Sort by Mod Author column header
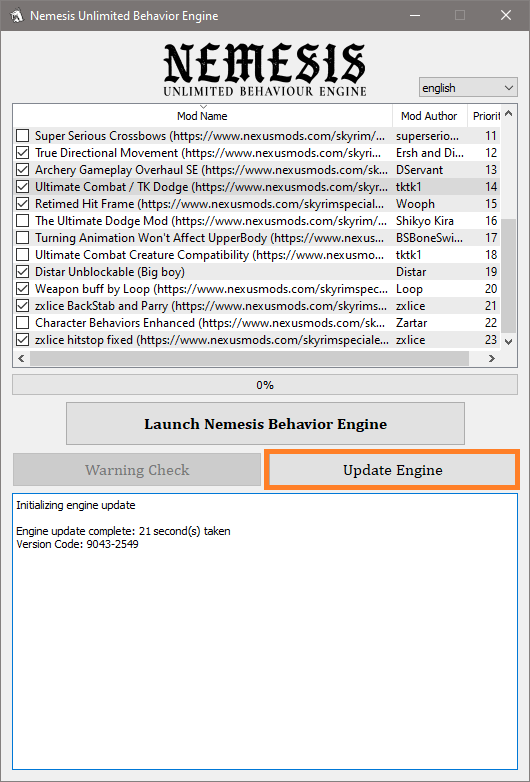Screen dimensions: 530x782 [x=430, y=116]
